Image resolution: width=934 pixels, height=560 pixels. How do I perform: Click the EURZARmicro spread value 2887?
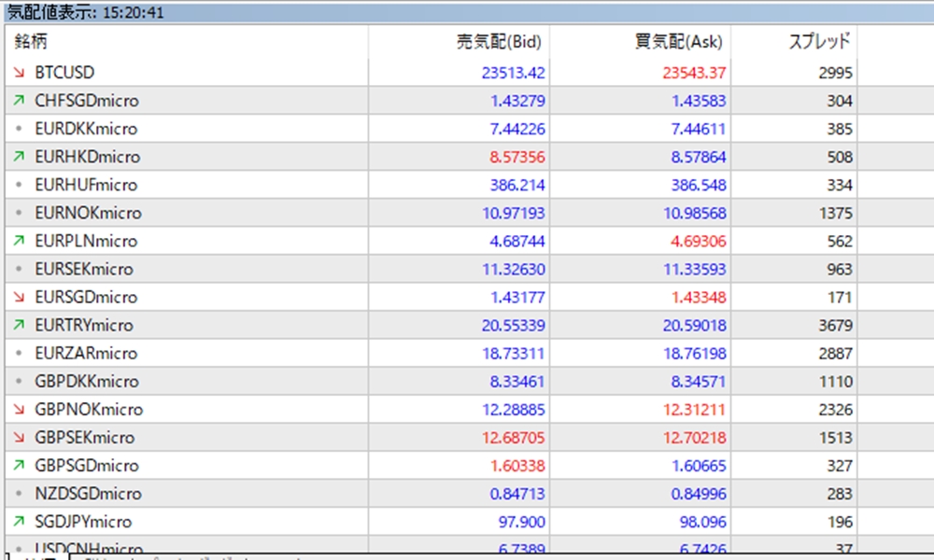pyautogui.click(x=835, y=353)
